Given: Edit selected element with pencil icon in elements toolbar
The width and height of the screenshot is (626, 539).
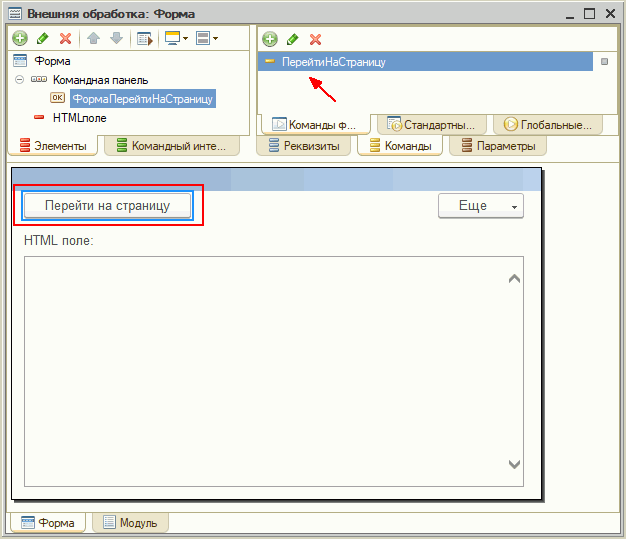Looking at the screenshot, I should [x=42, y=38].
